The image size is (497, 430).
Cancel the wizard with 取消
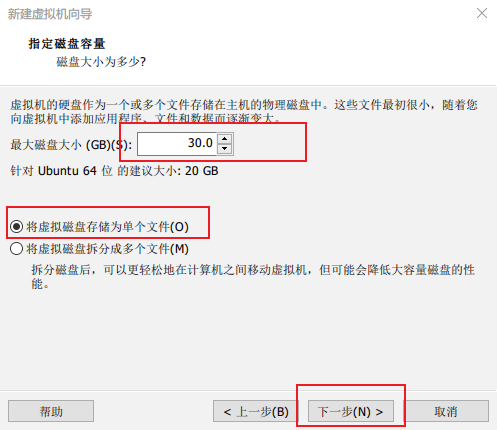coord(446,411)
